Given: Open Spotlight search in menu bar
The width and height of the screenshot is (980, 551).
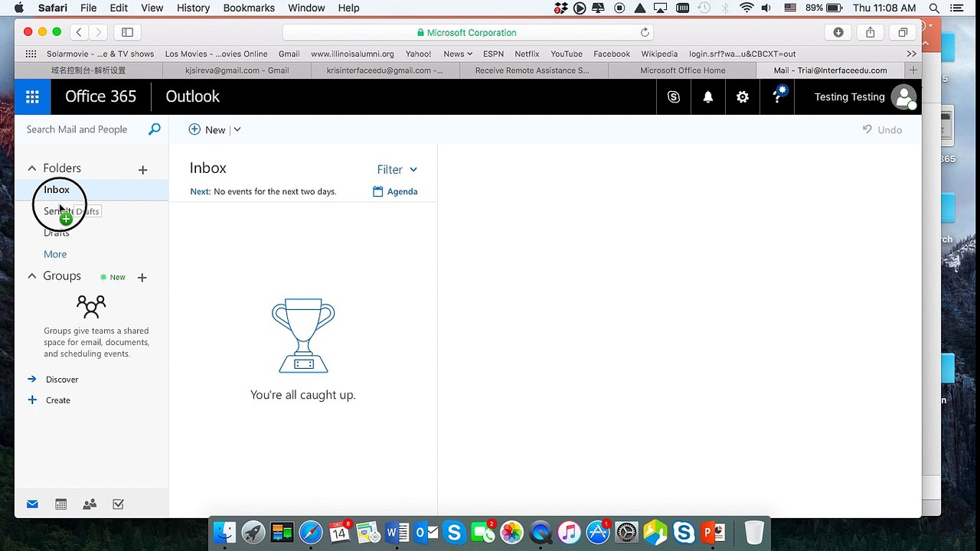Looking at the screenshot, I should (x=934, y=8).
